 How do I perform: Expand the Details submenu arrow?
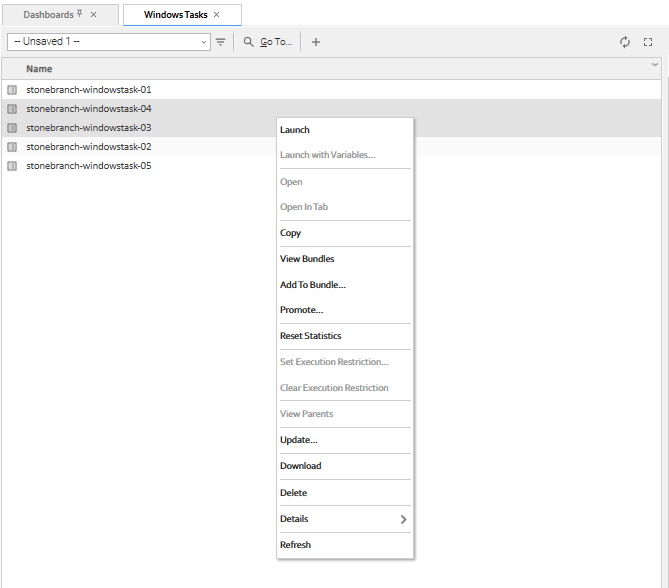pyautogui.click(x=403, y=519)
